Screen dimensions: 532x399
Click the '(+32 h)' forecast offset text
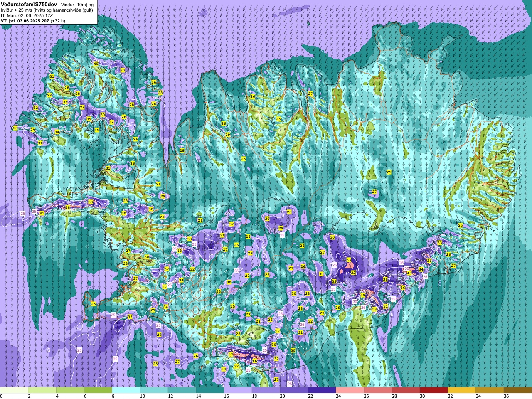click(x=58, y=21)
